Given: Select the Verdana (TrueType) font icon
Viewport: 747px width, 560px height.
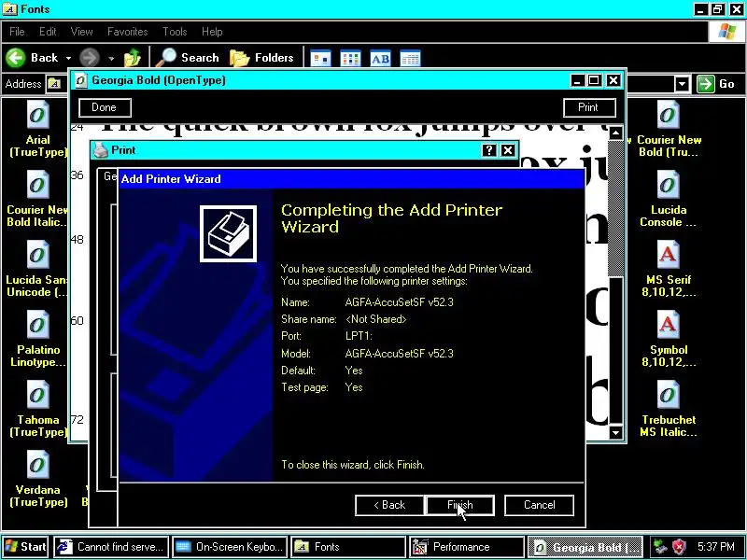Looking at the screenshot, I should click(37, 464).
